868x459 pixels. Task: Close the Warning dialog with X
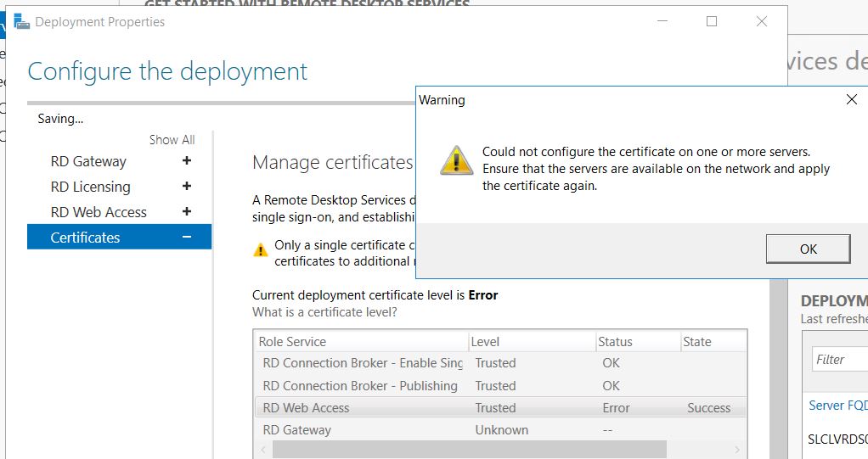coord(851,99)
